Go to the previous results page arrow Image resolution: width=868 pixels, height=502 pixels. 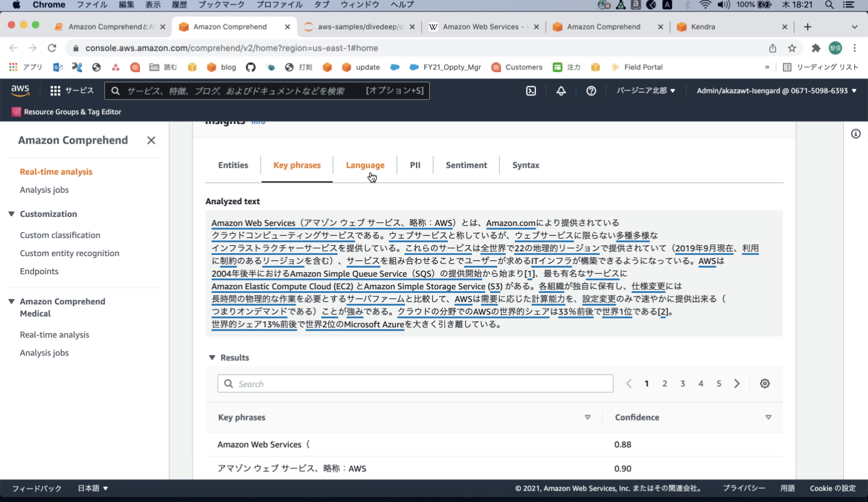pyautogui.click(x=629, y=384)
